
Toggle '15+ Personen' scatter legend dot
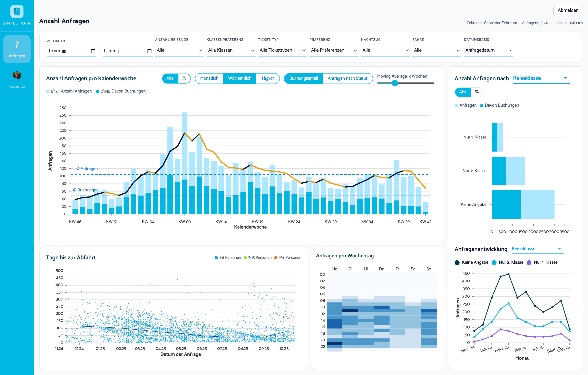[276, 258]
